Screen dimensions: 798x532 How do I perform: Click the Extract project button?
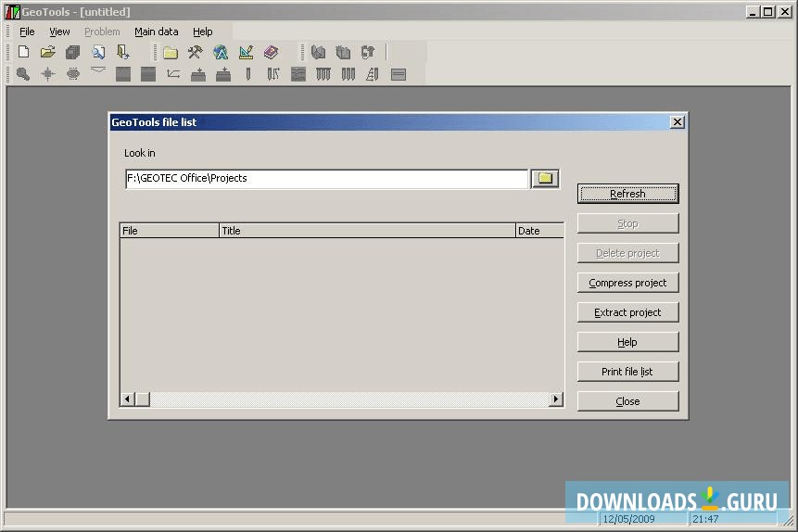point(627,312)
